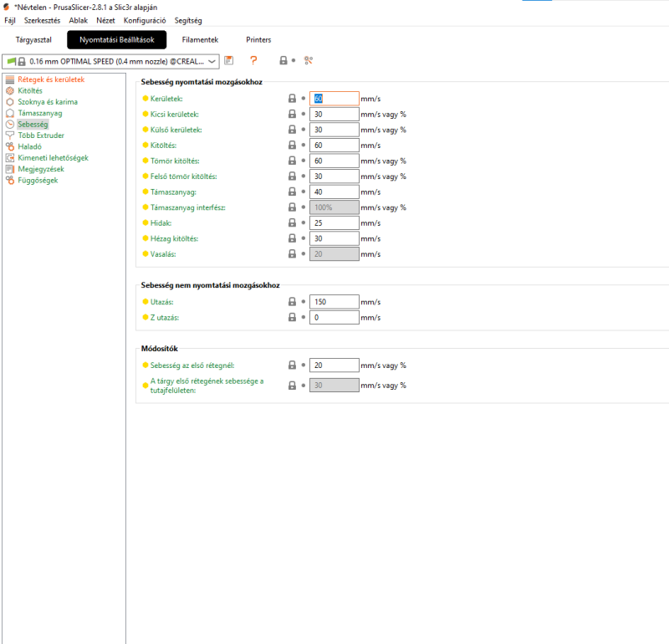The image size is (669, 644).
Task: Select the Nyomtatási Beállítások tab
Action: [117, 39]
